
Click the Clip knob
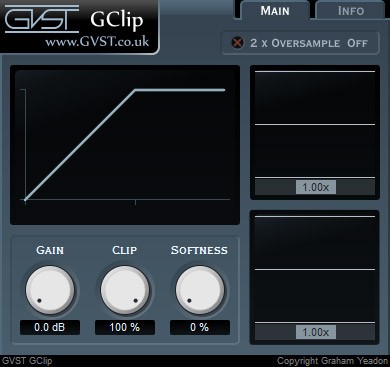coord(125,290)
